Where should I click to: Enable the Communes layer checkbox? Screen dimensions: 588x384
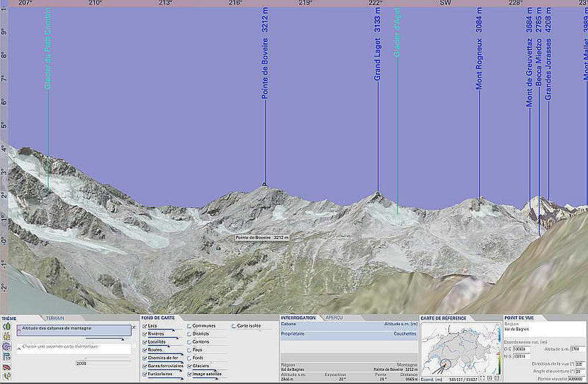[x=189, y=326]
